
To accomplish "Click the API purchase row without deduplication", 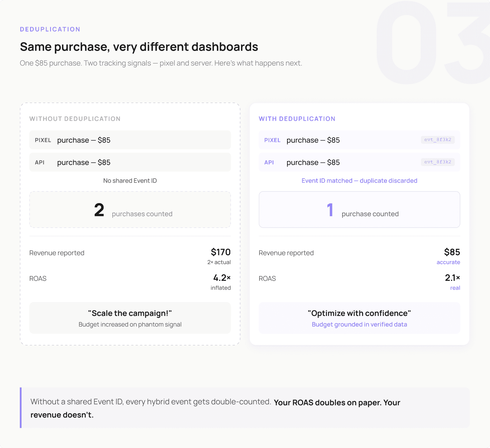I will click(x=130, y=162).
